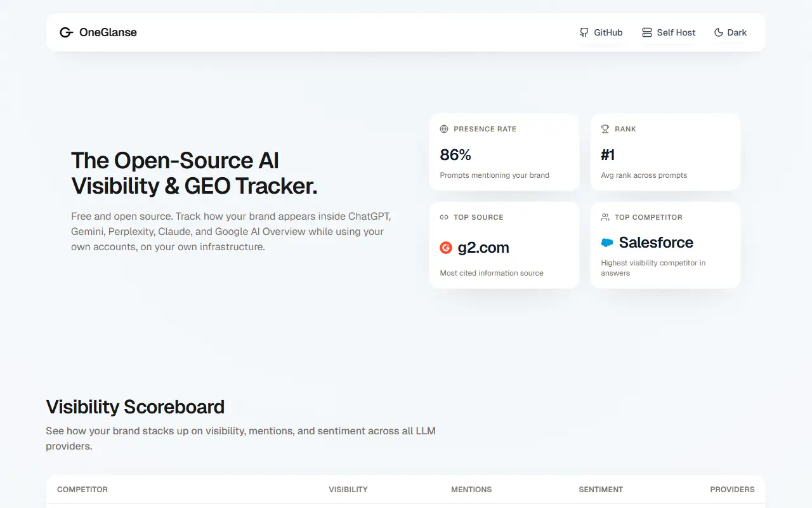
Task: Click 'Highest visibility competitor in answers' text
Action: [x=653, y=268]
